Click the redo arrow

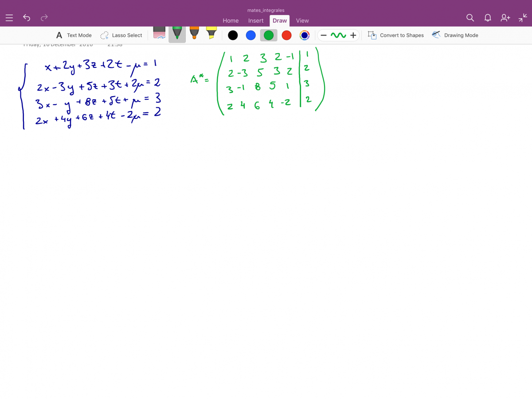pyautogui.click(x=44, y=18)
